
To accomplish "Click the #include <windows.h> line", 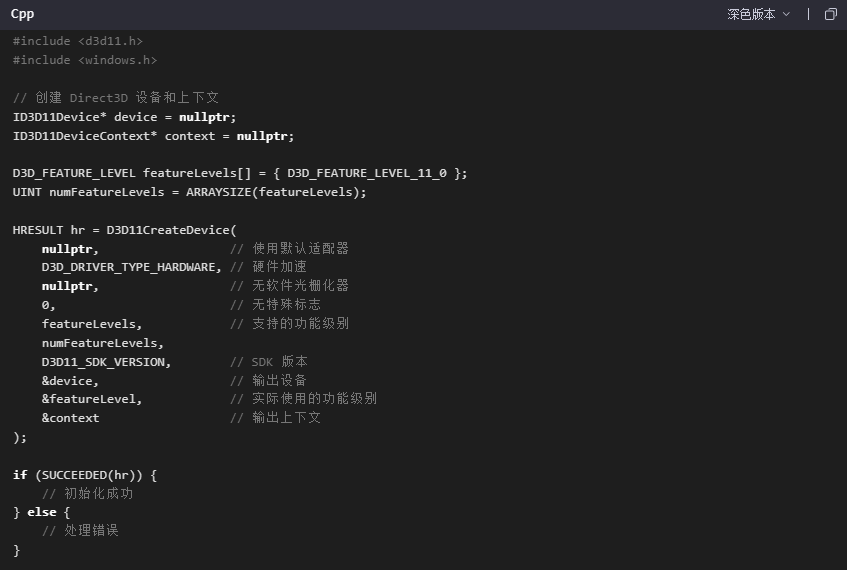I will [85, 60].
